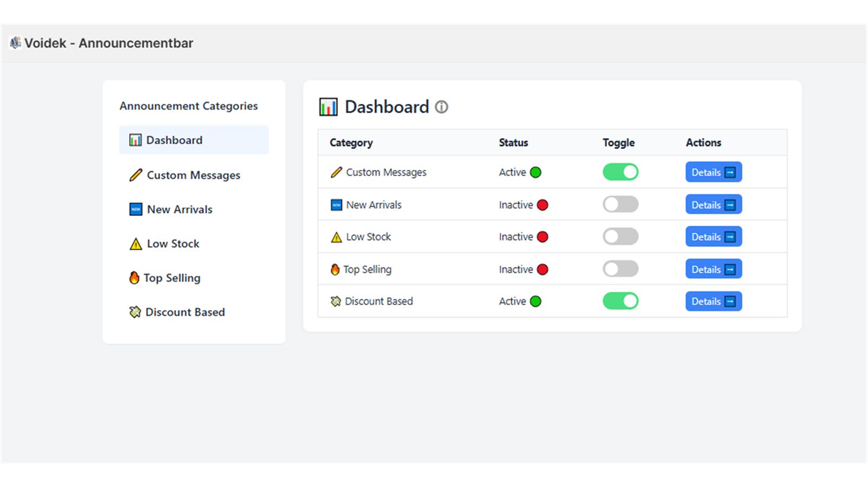868x488 pixels.
Task: Click the Voidek app logo in the header
Action: pos(15,42)
